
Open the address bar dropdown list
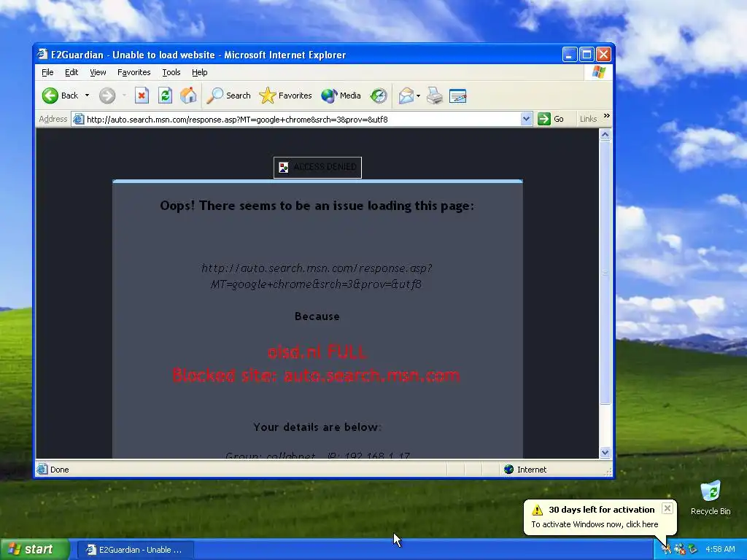coord(526,119)
